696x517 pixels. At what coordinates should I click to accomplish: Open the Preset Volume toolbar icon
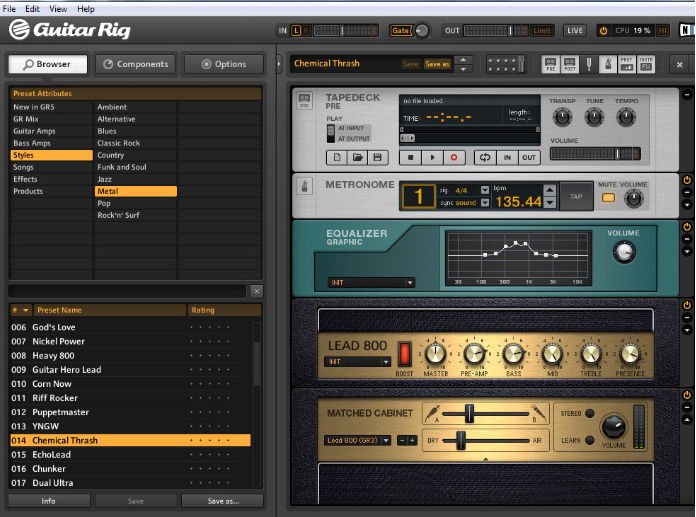point(626,64)
